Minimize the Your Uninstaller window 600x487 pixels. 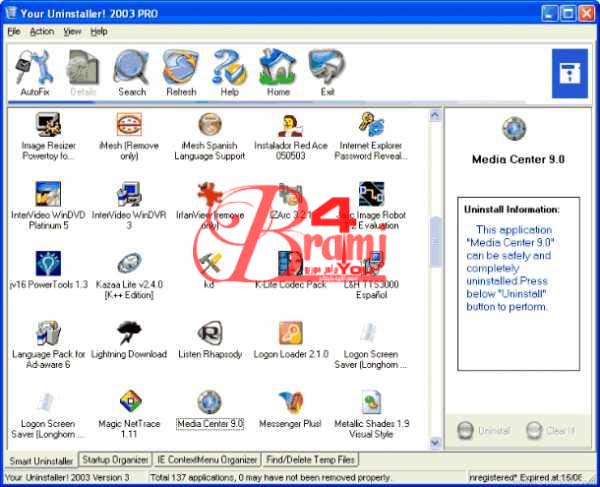coord(549,14)
